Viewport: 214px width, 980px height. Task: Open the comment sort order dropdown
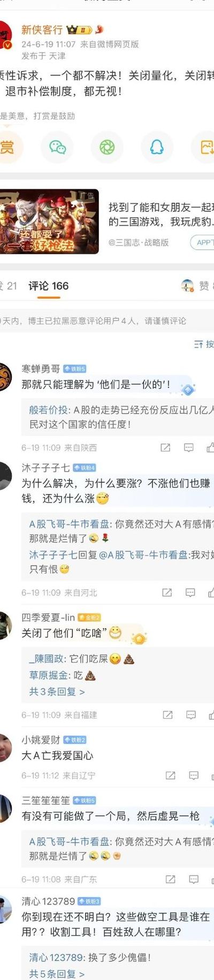(x=204, y=344)
